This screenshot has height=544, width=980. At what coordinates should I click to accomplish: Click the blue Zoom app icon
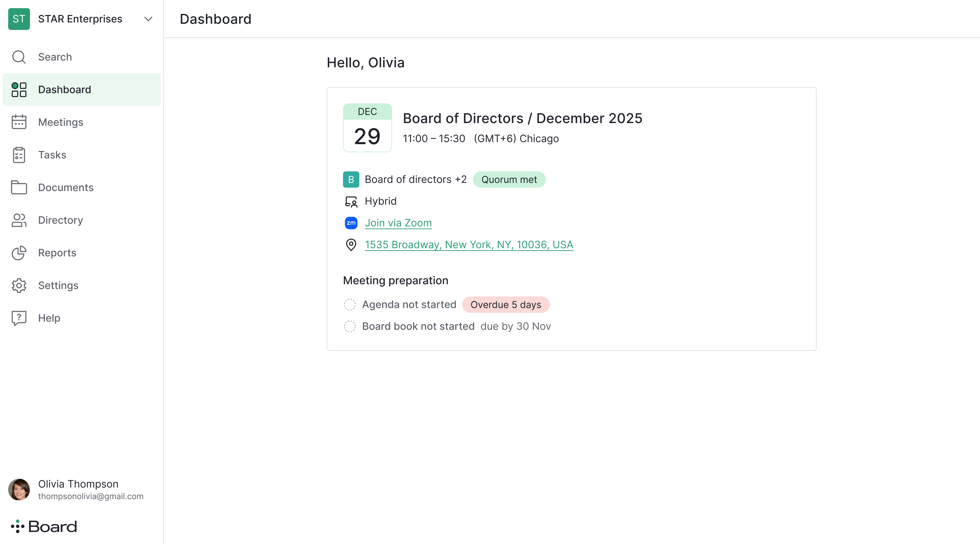coord(351,223)
